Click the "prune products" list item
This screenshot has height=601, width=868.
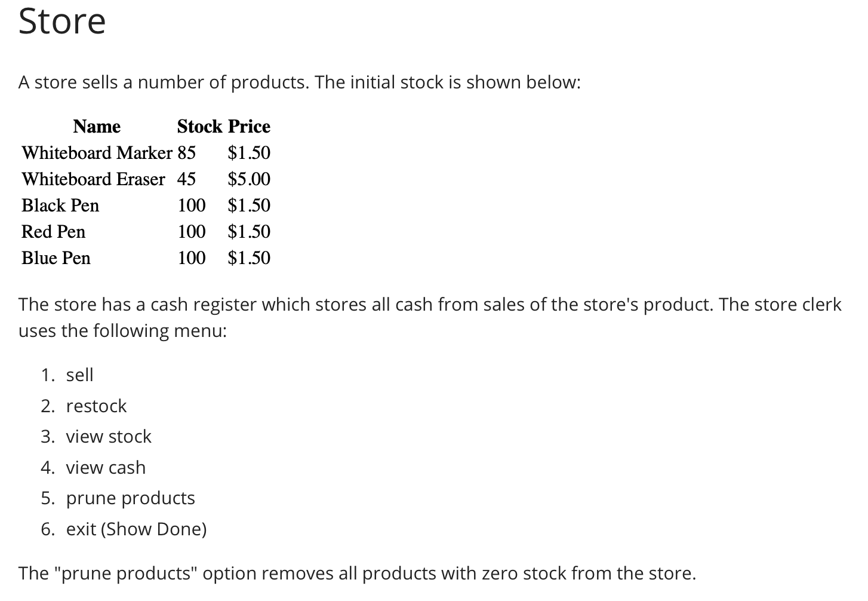tap(130, 498)
